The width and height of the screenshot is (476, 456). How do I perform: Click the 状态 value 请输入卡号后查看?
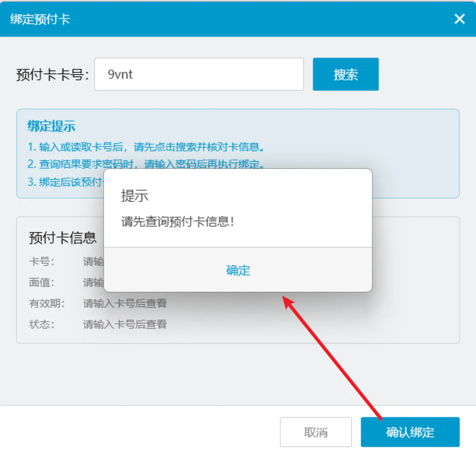pos(125,324)
